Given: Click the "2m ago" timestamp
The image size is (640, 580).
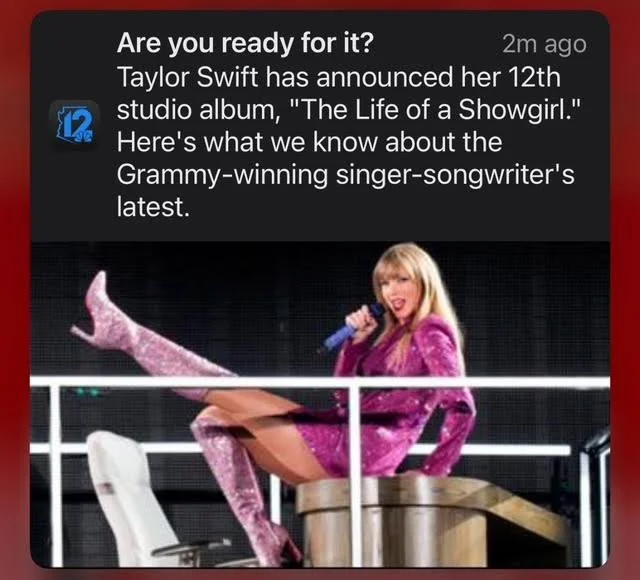Looking at the screenshot, I should 544,44.
